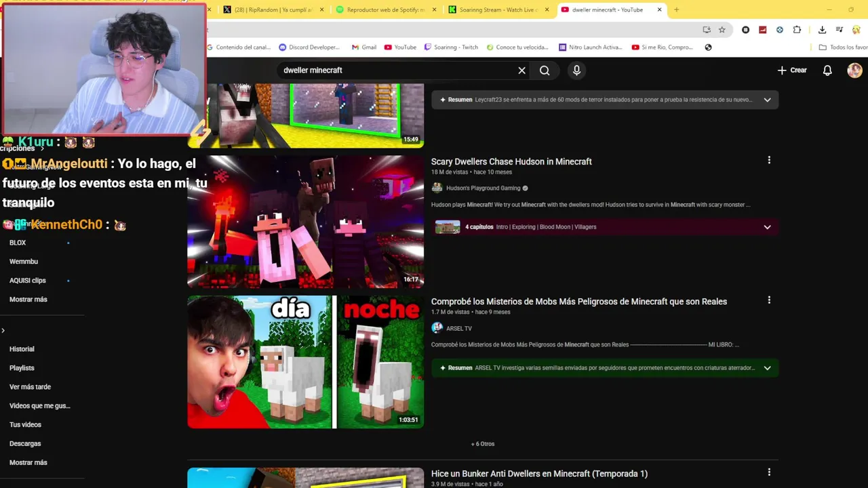Close the Spotify browser tab
This screenshot has height=488, width=868.
pos(434,9)
